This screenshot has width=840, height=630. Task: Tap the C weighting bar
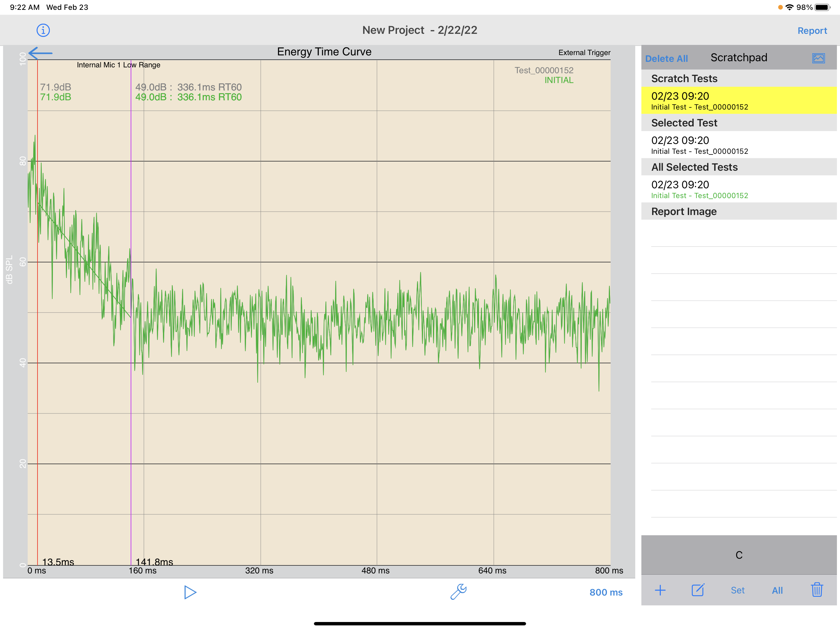739,555
